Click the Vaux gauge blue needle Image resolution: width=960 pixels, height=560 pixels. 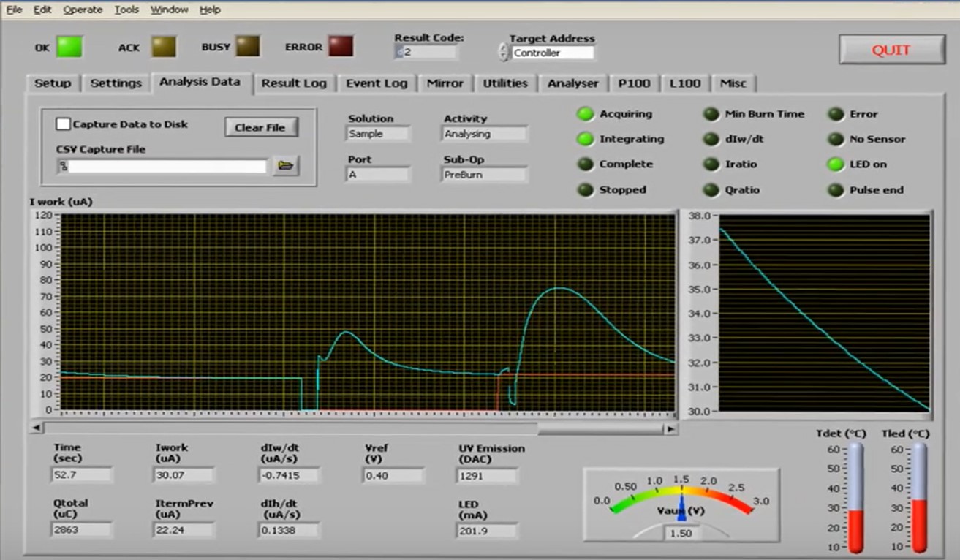pos(681,507)
